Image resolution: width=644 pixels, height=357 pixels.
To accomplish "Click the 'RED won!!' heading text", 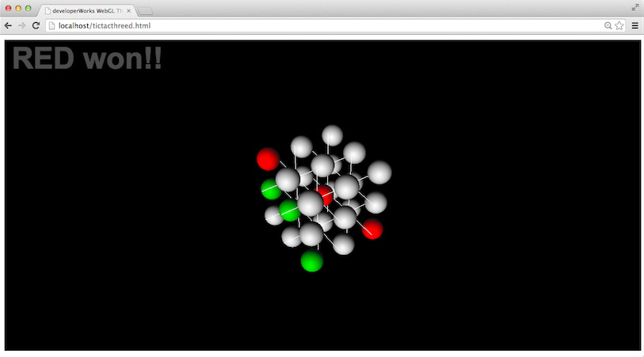I will pyautogui.click(x=87, y=59).
